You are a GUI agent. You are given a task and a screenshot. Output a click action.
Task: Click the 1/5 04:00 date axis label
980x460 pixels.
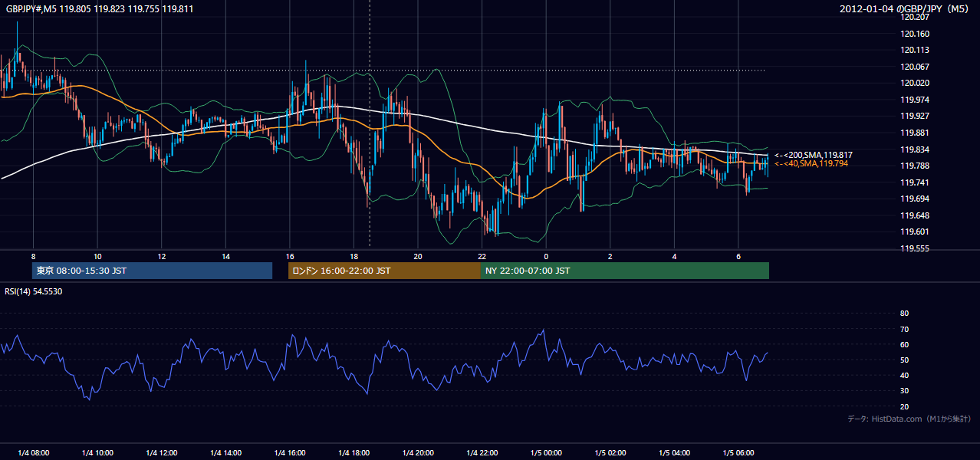click(x=674, y=453)
